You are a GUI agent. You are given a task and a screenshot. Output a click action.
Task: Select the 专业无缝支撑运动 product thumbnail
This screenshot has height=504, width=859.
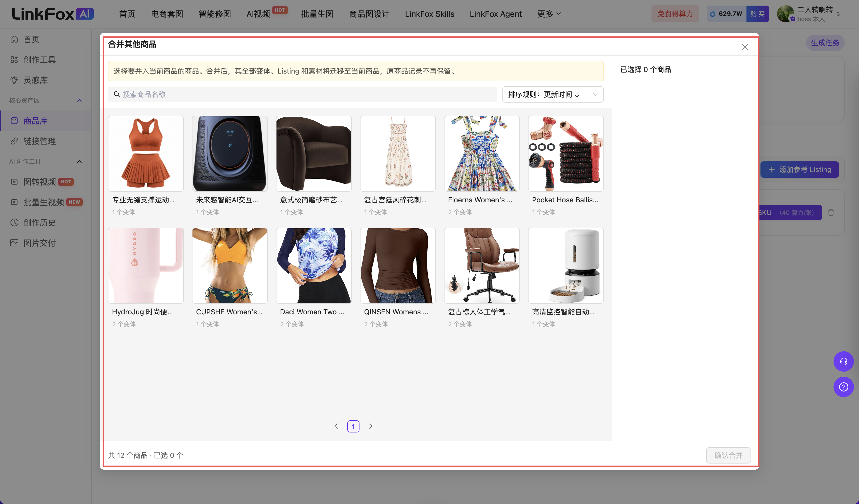[146, 154]
